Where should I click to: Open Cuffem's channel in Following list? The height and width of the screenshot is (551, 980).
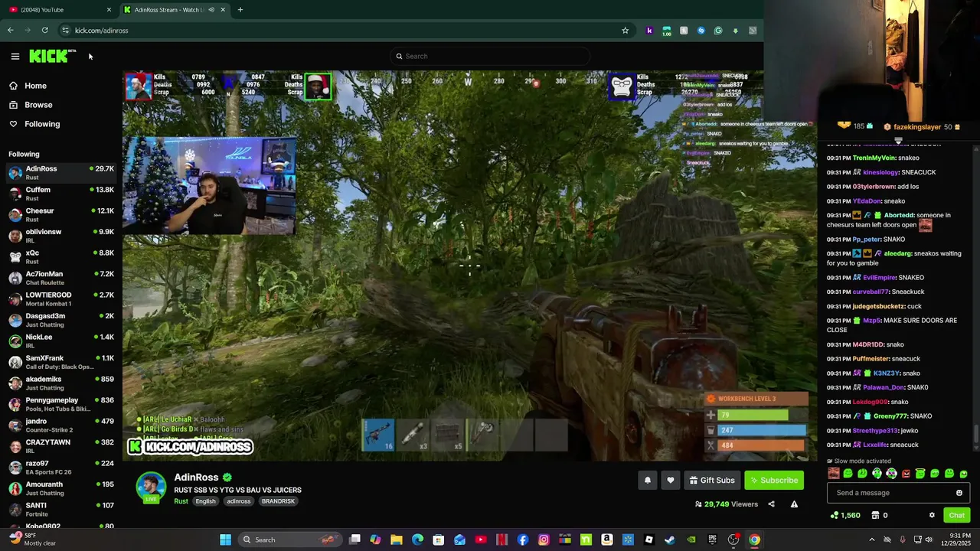(61, 194)
